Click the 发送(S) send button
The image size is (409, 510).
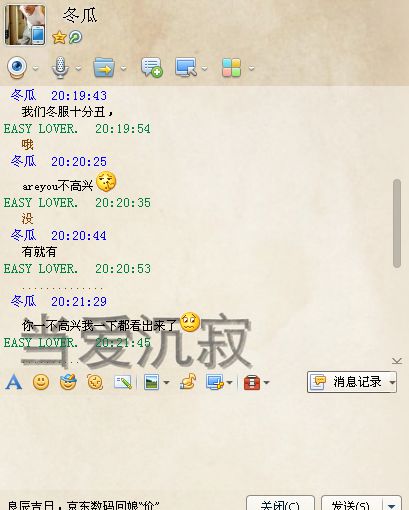pos(351,504)
